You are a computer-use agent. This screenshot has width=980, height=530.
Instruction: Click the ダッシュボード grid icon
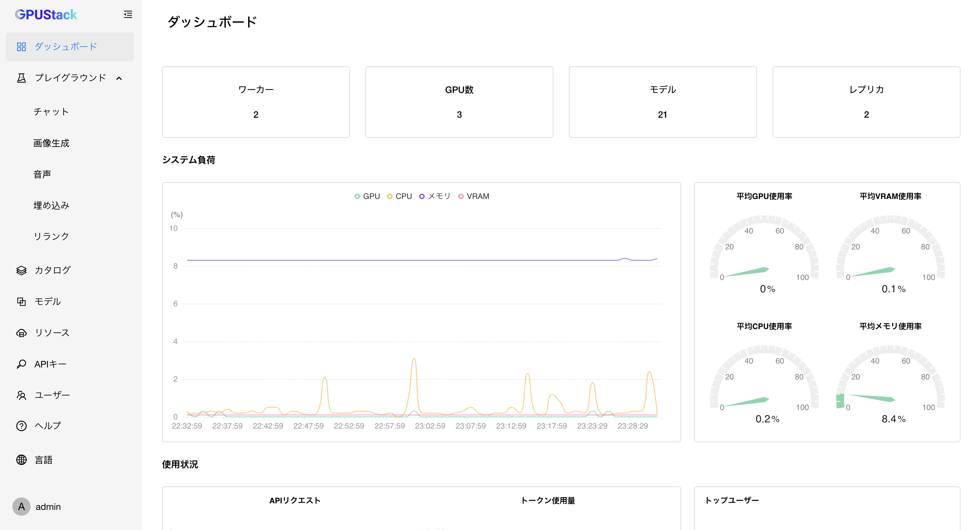(x=21, y=47)
